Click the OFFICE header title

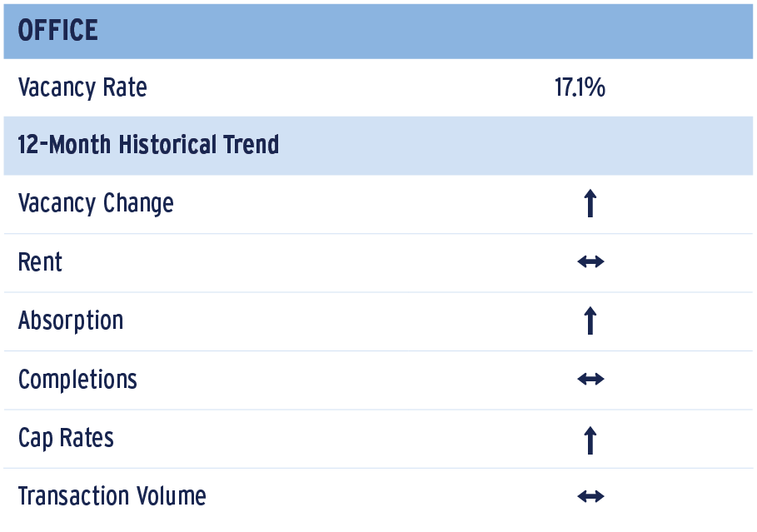tap(58, 30)
